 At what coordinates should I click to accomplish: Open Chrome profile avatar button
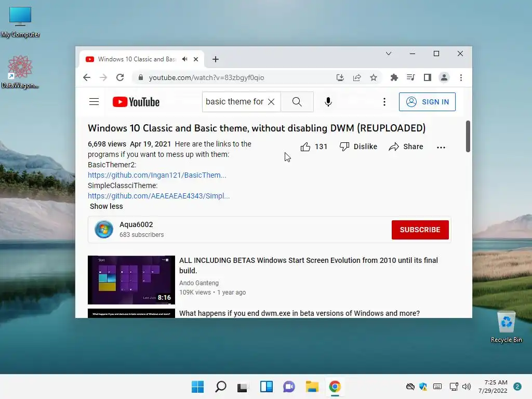coord(444,78)
